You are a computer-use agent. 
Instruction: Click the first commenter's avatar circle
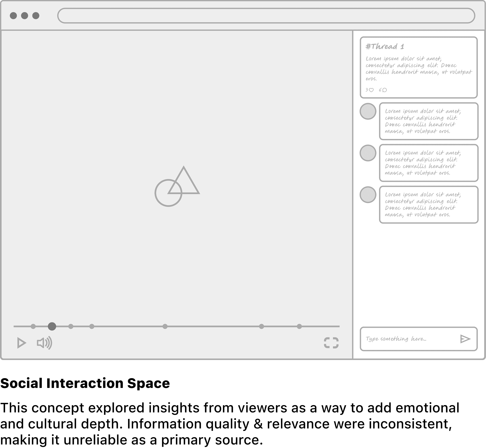pos(368,111)
